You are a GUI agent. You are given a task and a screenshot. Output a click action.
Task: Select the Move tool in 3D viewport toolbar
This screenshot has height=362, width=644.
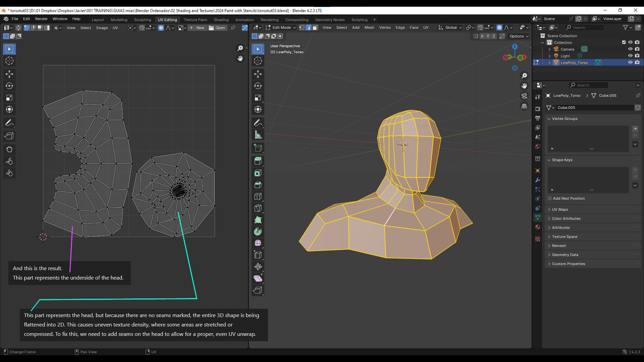[x=258, y=74]
